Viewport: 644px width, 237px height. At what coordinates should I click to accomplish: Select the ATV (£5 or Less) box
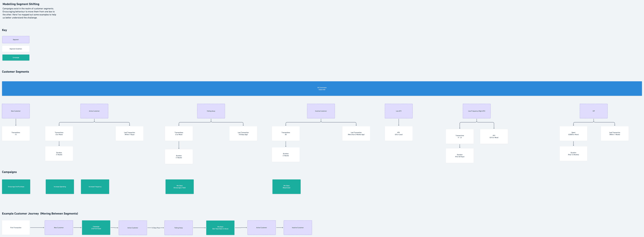pos(399,134)
